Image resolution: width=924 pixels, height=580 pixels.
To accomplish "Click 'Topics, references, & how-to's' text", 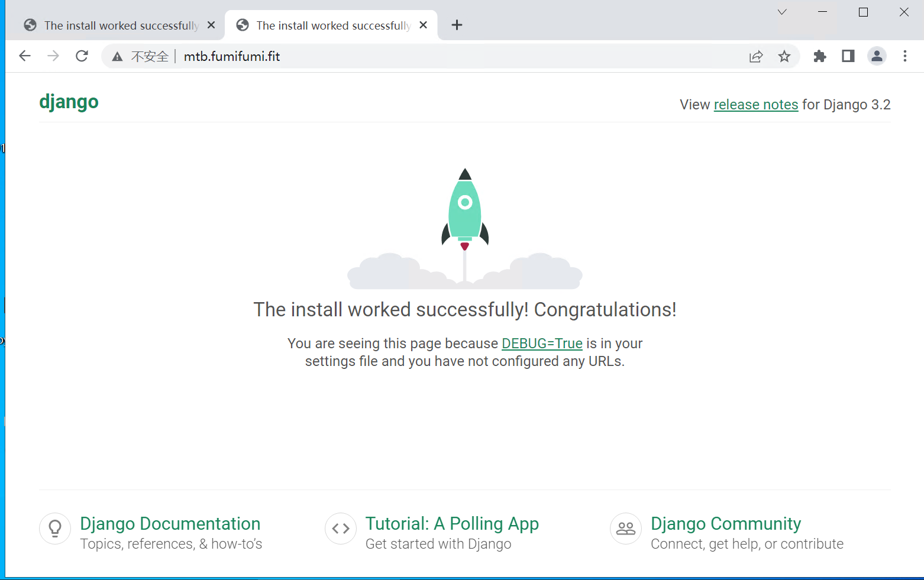I will [171, 544].
